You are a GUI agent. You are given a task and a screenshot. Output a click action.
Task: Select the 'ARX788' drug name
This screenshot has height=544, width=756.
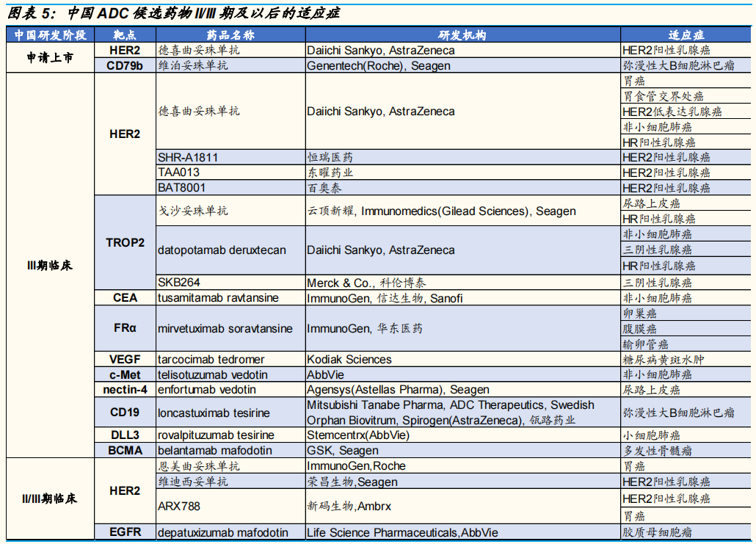click(x=178, y=506)
